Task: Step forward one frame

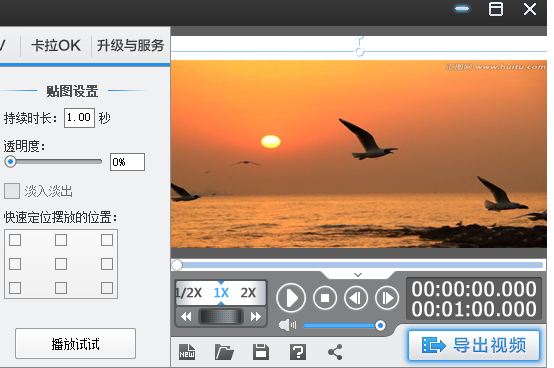Action: point(387,298)
